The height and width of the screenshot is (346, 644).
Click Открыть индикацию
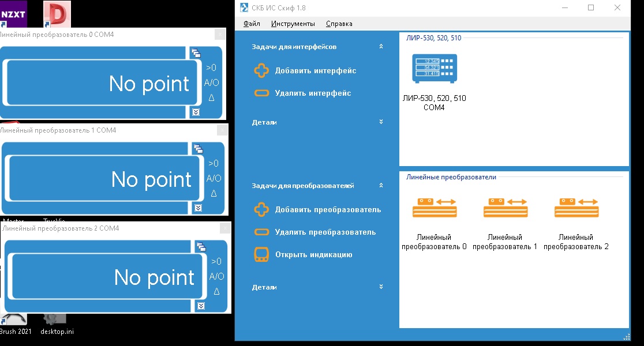(313, 255)
